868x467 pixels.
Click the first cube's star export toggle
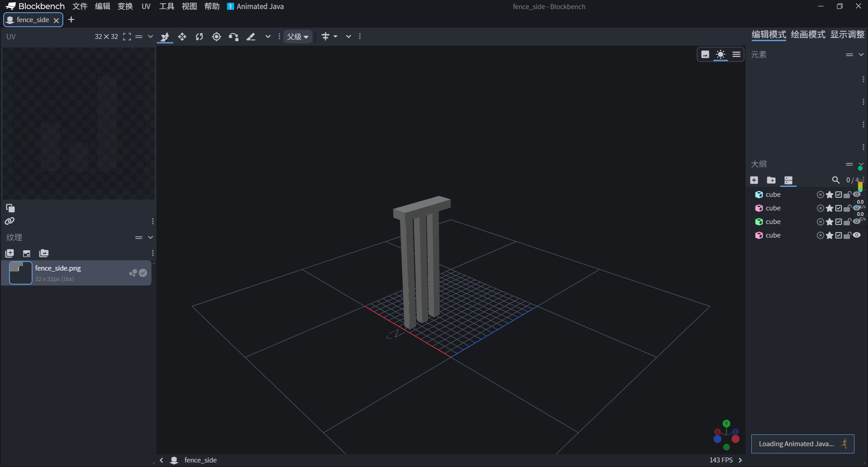click(x=830, y=195)
